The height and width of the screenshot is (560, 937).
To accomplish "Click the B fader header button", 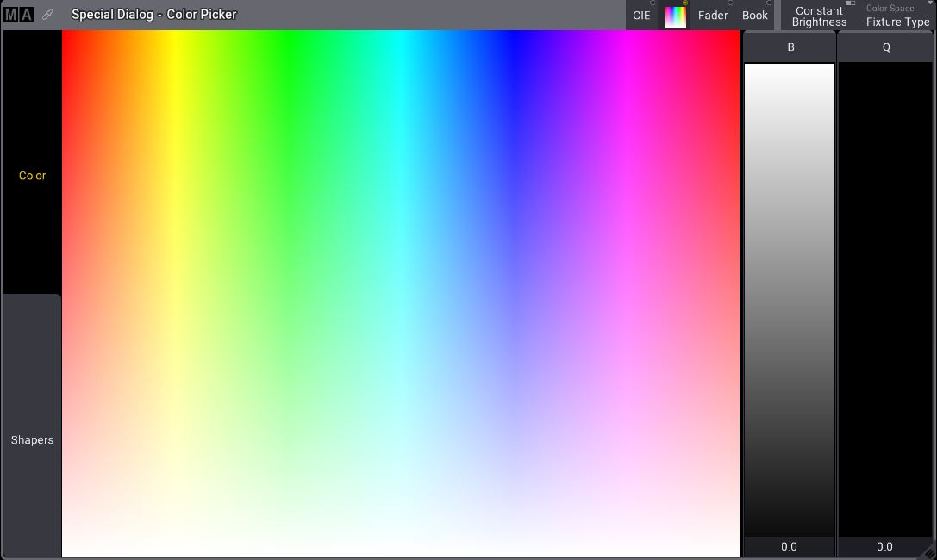I will [x=790, y=47].
